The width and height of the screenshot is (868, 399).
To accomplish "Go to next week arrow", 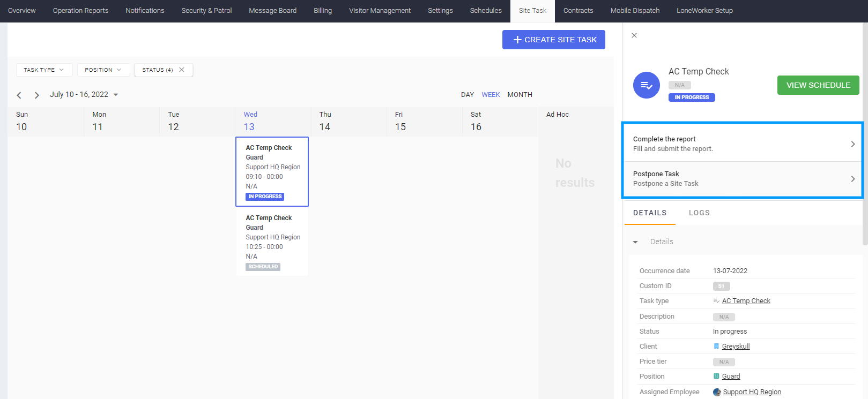I will [x=36, y=95].
